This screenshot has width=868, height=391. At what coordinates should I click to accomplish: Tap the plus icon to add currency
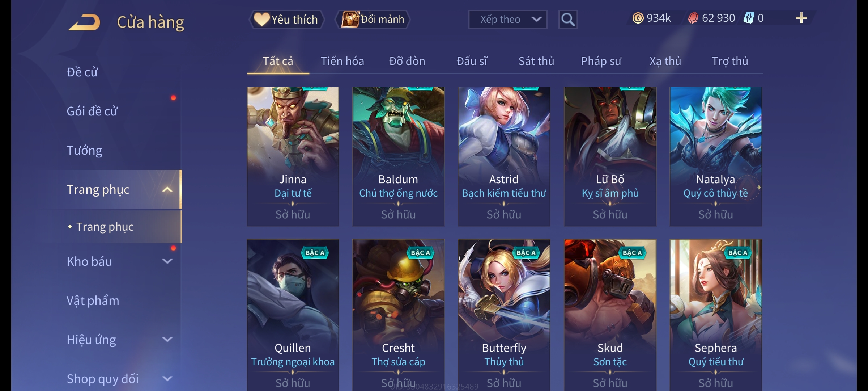(x=801, y=18)
